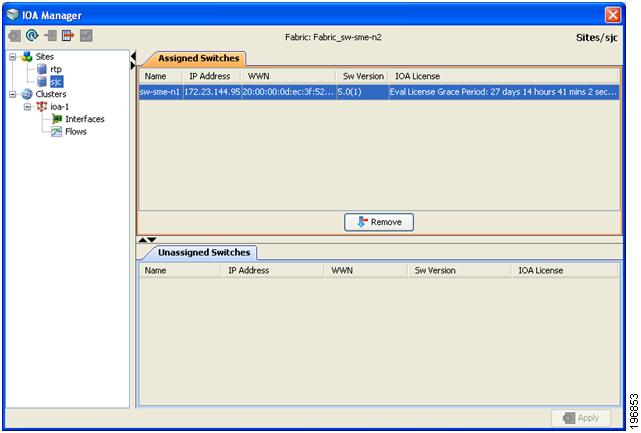This screenshot has height=433, width=641.
Task: Collapse left panel using divider left arrow
Action: point(133,56)
